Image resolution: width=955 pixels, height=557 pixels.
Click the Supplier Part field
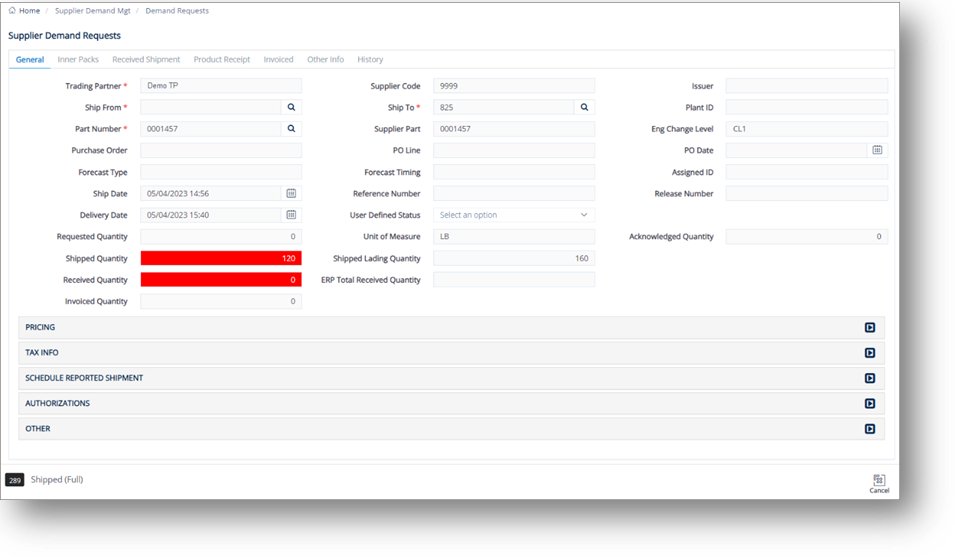(513, 128)
